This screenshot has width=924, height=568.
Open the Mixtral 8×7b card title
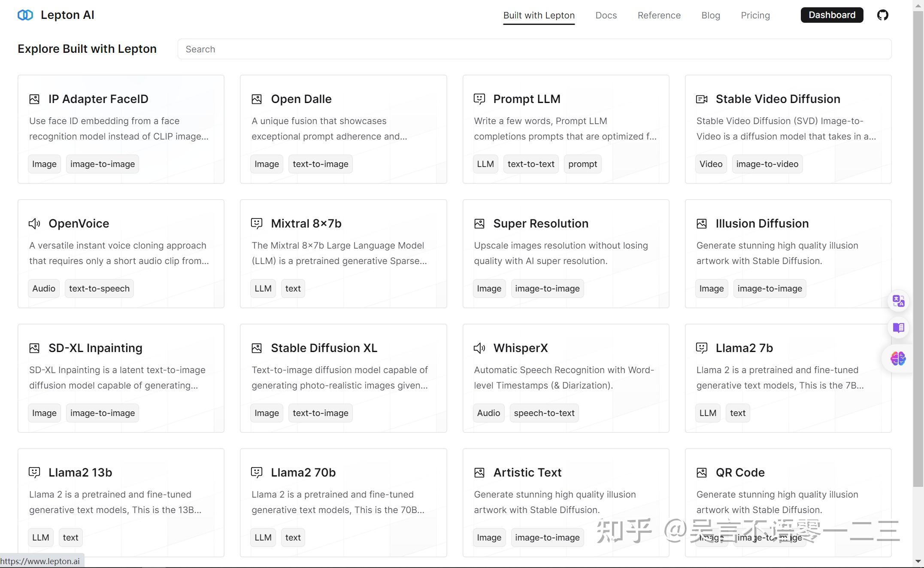306,224
